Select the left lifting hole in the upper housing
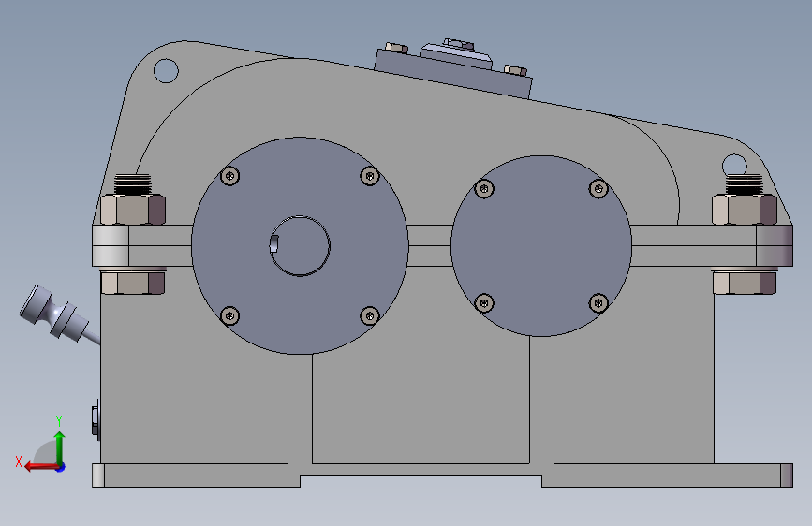The image size is (812, 526). tap(166, 70)
